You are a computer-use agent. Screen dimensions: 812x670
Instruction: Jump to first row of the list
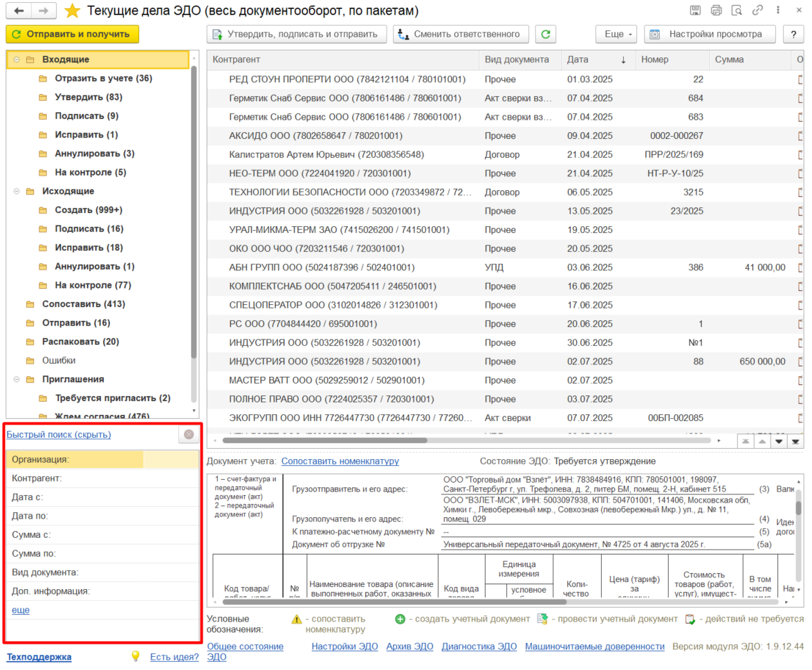745,441
